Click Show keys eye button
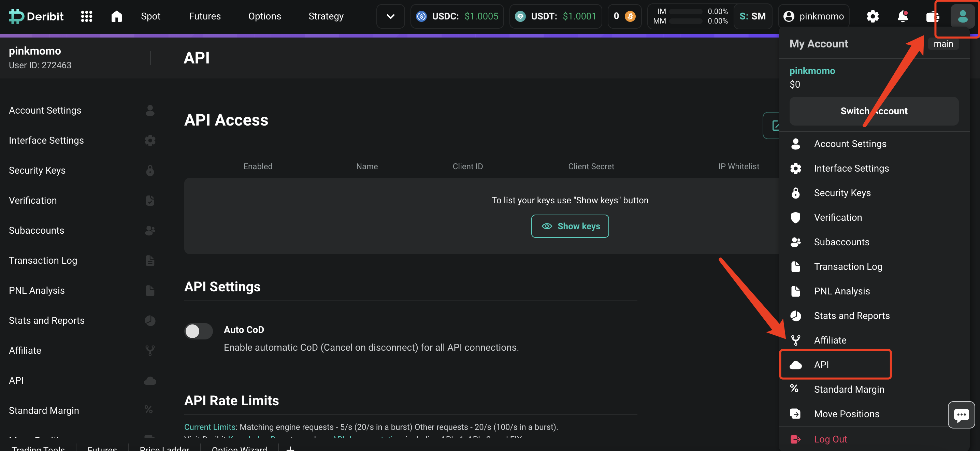Viewport: 980px width, 451px height. [x=570, y=226]
